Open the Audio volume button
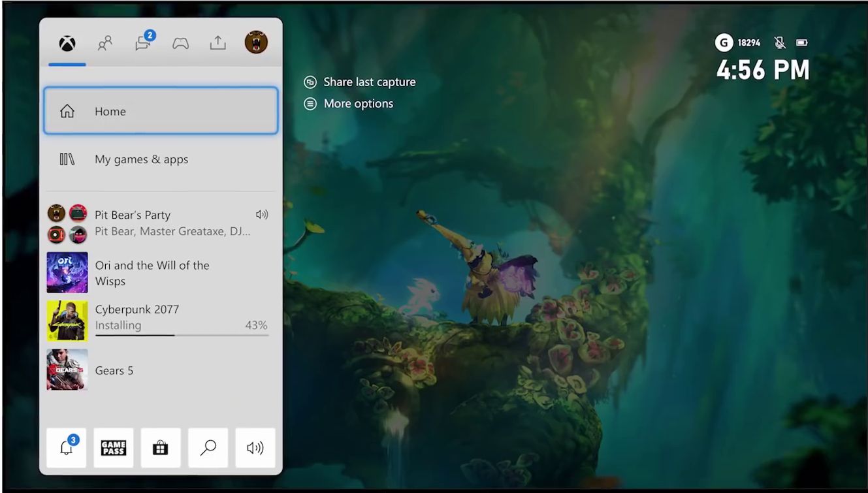 (255, 448)
